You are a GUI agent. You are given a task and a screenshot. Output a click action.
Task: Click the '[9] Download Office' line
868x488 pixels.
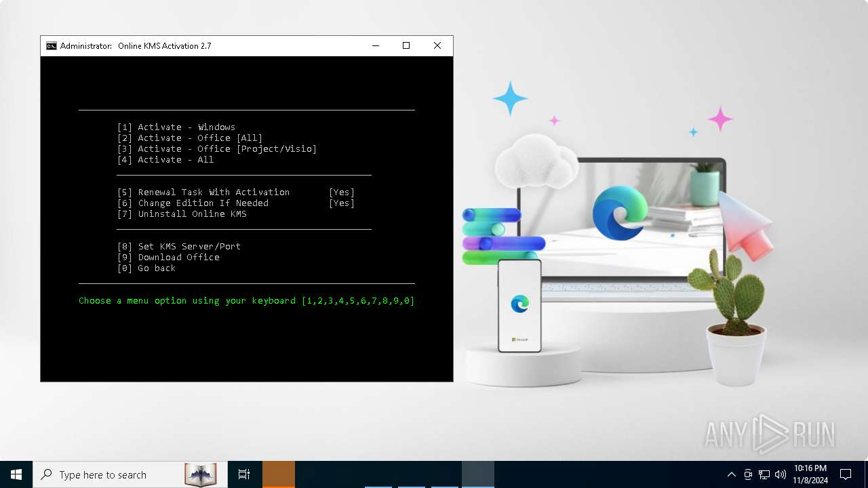click(x=168, y=258)
